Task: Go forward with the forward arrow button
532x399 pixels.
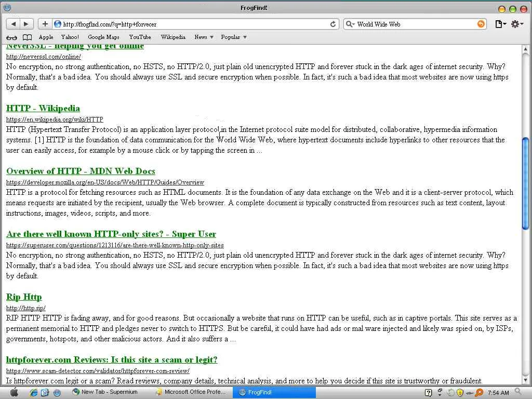Action: pos(26,24)
